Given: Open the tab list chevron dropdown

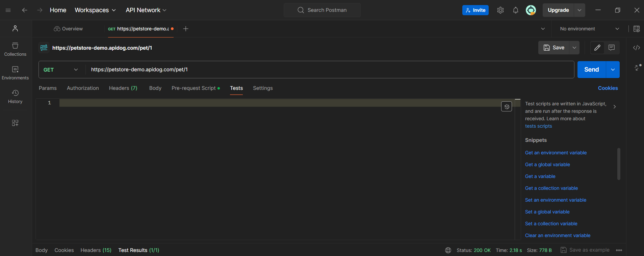Looking at the screenshot, I should coord(543,29).
